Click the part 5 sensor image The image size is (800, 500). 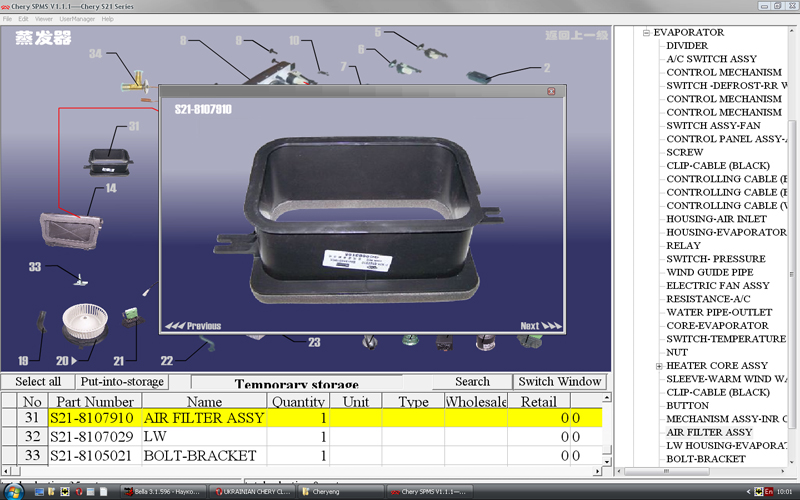[432, 52]
